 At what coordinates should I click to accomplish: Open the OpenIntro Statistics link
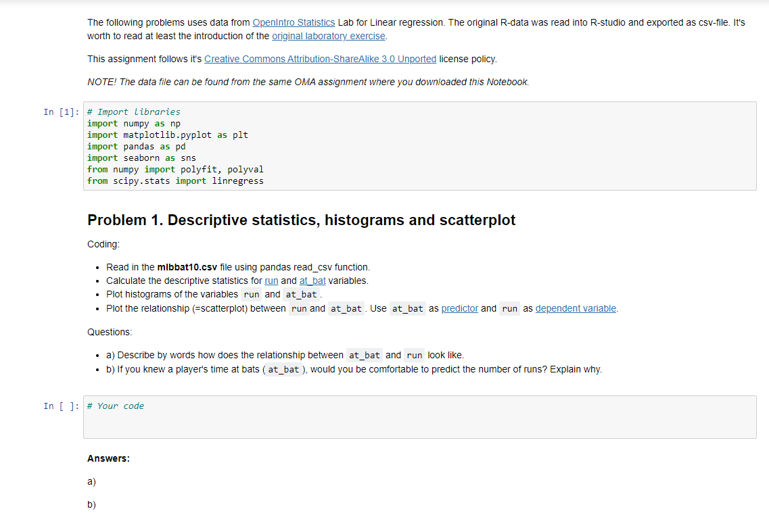[294, 22]
